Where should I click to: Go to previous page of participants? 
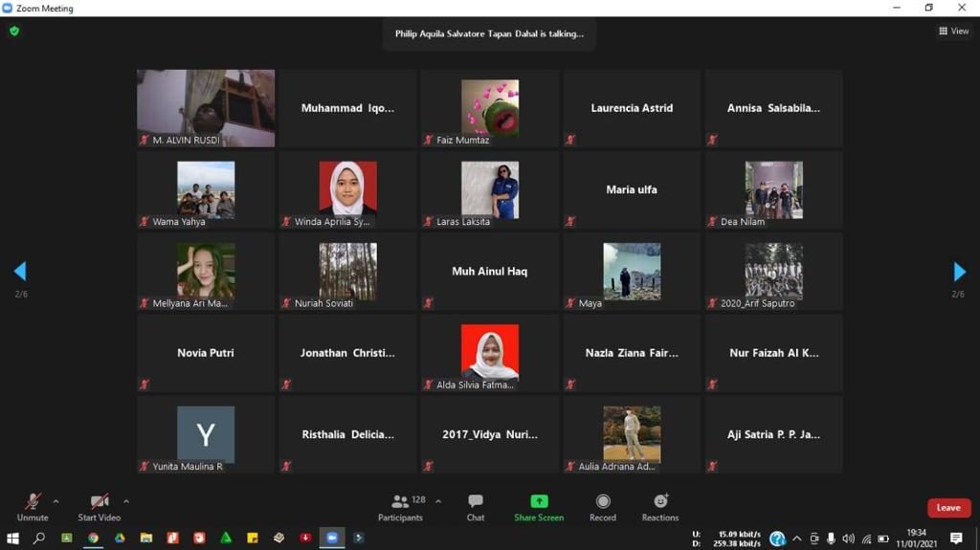[x=19, y=272]
